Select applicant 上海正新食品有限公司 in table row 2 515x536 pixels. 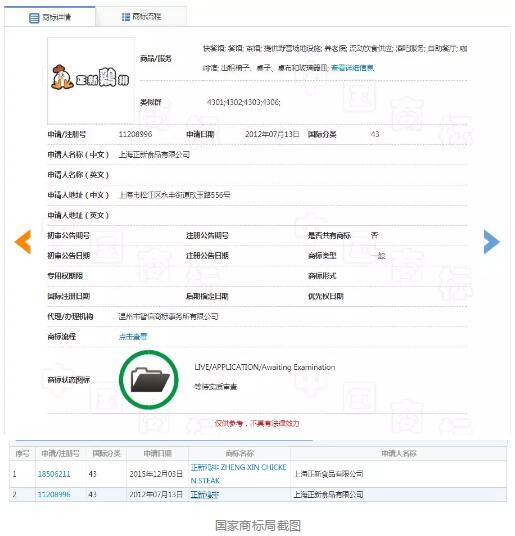328,494
